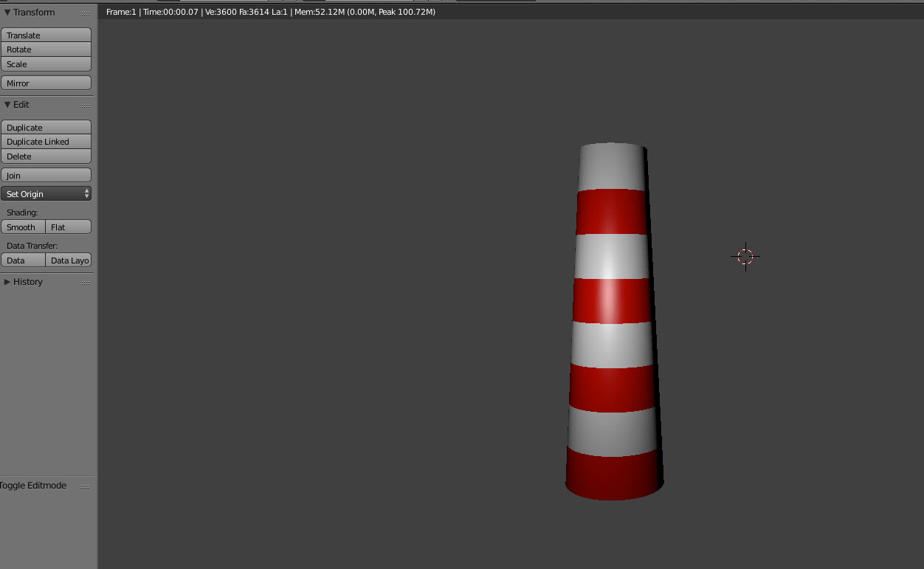Click the History panel grip icon
924x569 pixels.
(86, 281)
